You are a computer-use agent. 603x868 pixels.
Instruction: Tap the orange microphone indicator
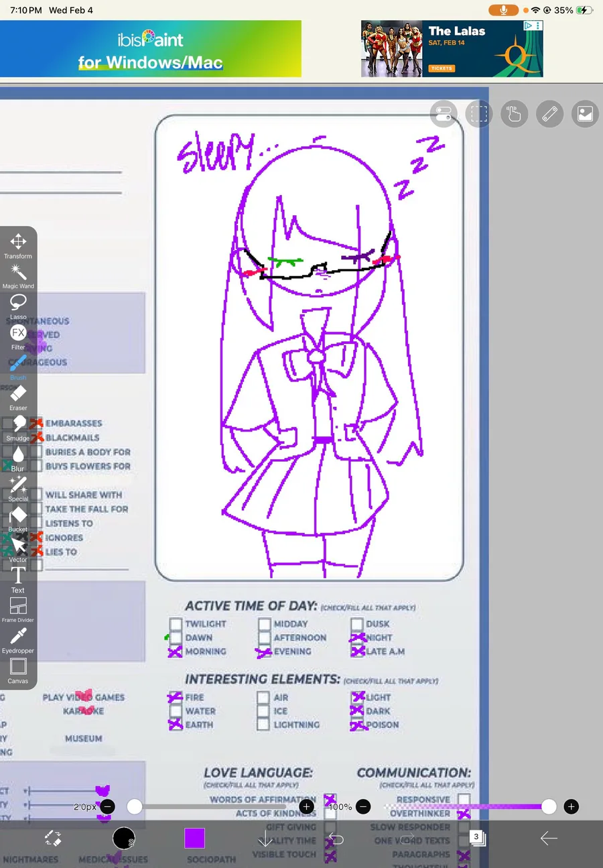[503, 10]
